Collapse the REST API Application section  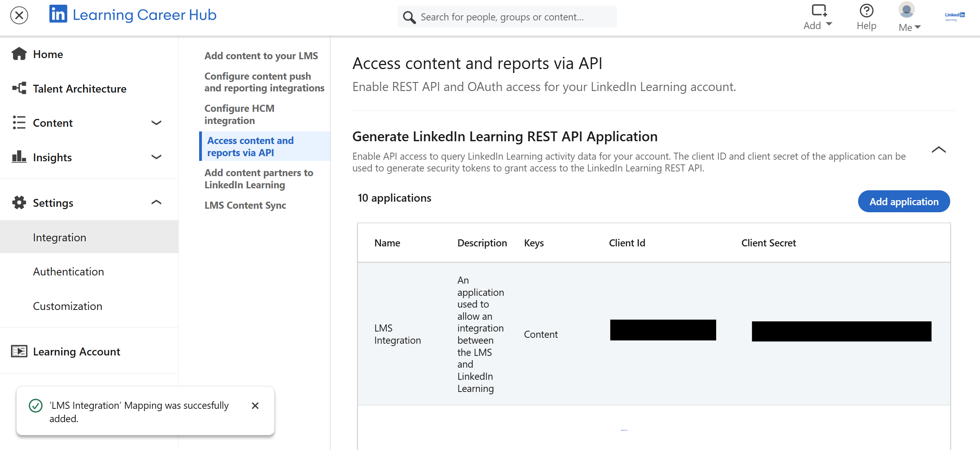tap(938, 150)
